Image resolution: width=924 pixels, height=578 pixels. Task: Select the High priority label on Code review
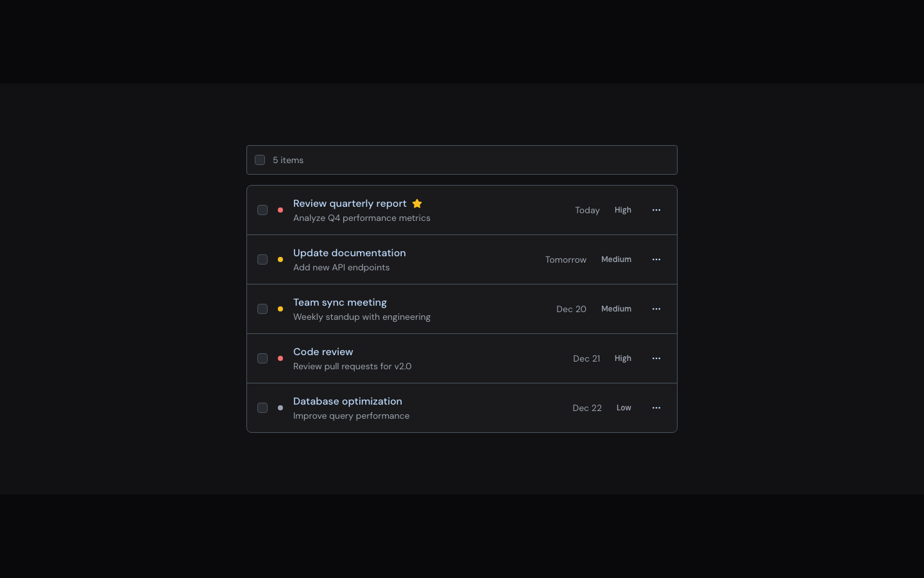click(x=623, y=358)
